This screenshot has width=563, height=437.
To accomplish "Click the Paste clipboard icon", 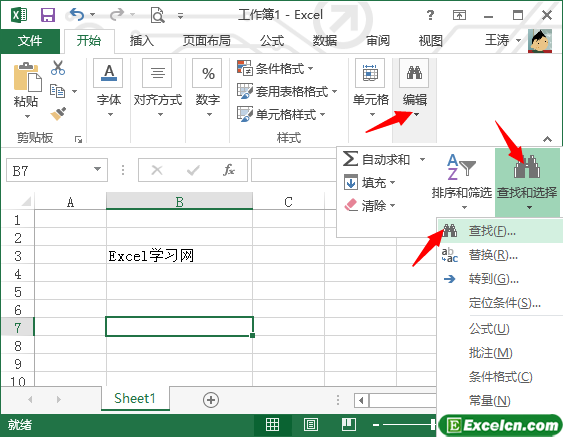I will [27, 76].
